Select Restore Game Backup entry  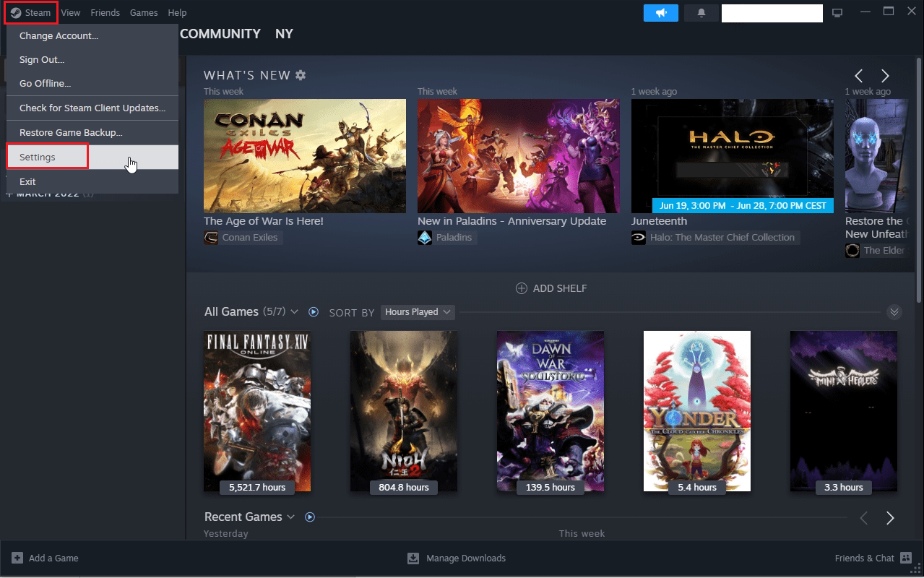pyautogui.click(x=92, y=132)
